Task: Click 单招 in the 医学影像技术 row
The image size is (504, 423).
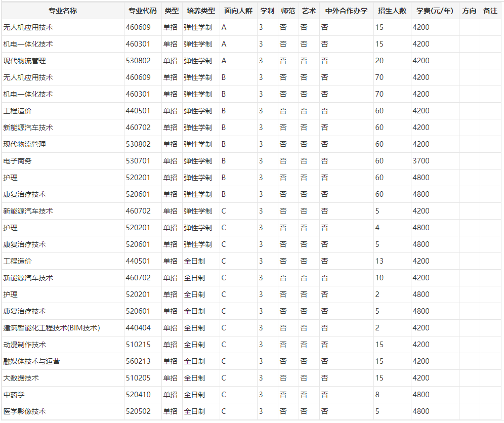Action: (x=170, y=411)
